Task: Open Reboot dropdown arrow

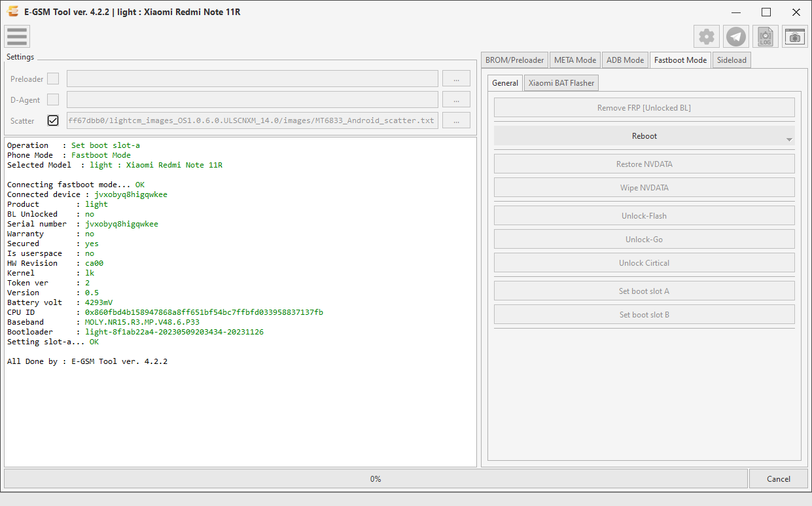Action: click(789, 139)
